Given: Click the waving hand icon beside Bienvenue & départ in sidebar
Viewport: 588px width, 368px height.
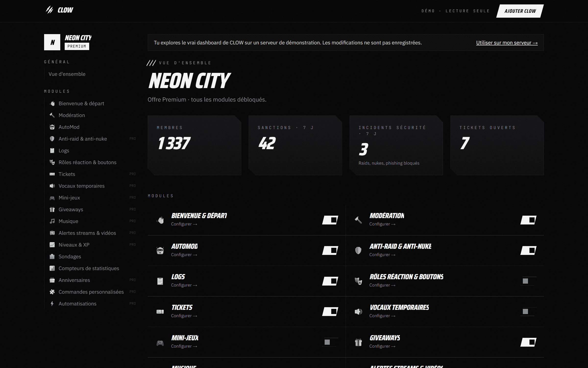Looking at the screenshot, I should click(52, 104).
